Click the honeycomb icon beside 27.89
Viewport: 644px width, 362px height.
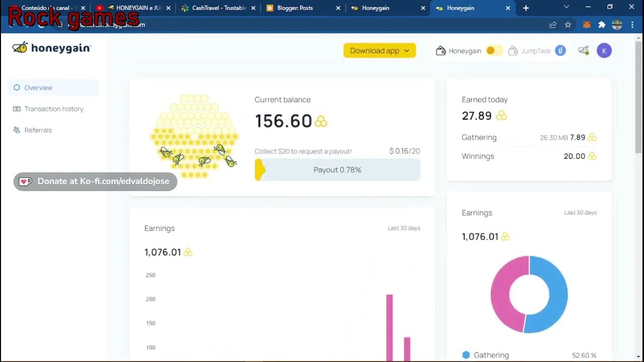(501, 116)
